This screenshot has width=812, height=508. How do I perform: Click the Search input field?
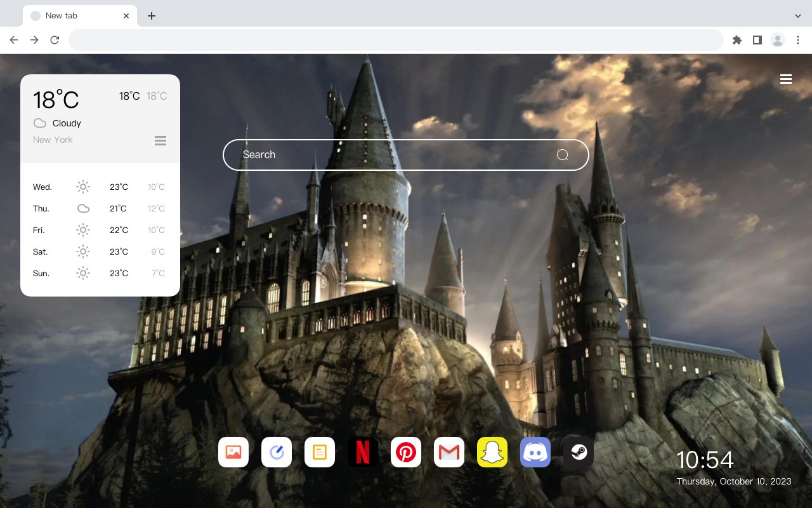point(406,155)
